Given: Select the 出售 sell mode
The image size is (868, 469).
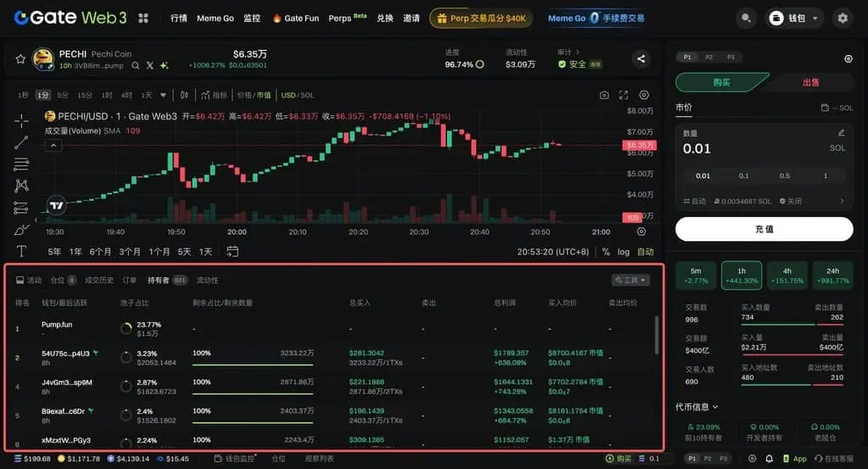Looking at the screenshot, I should 810,82.
